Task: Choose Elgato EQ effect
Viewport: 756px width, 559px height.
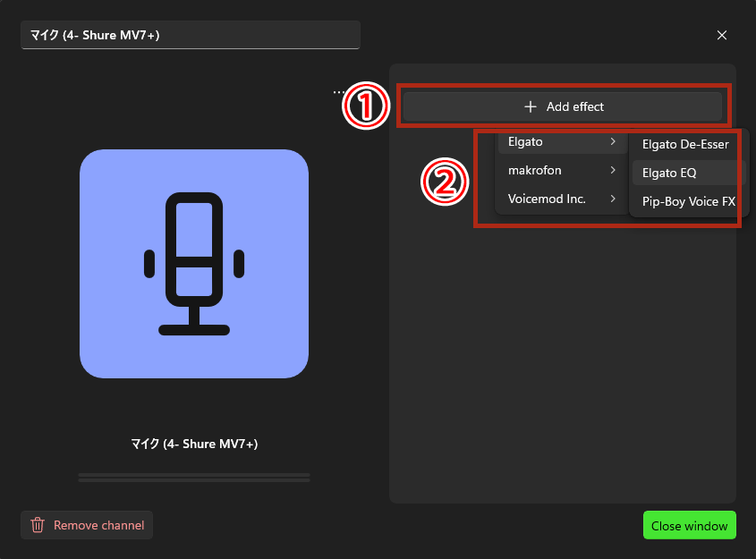Action: [x=689, y=173]
